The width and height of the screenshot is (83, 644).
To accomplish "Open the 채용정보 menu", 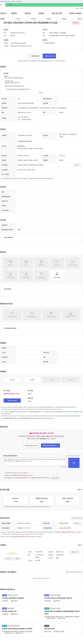I will [x=14, y=13].
